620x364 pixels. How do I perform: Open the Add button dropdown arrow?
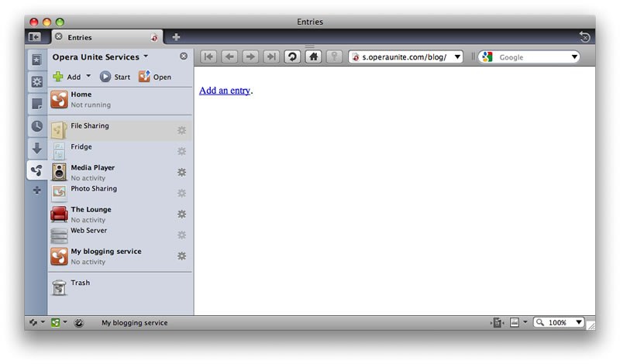[x=88, y=76]
